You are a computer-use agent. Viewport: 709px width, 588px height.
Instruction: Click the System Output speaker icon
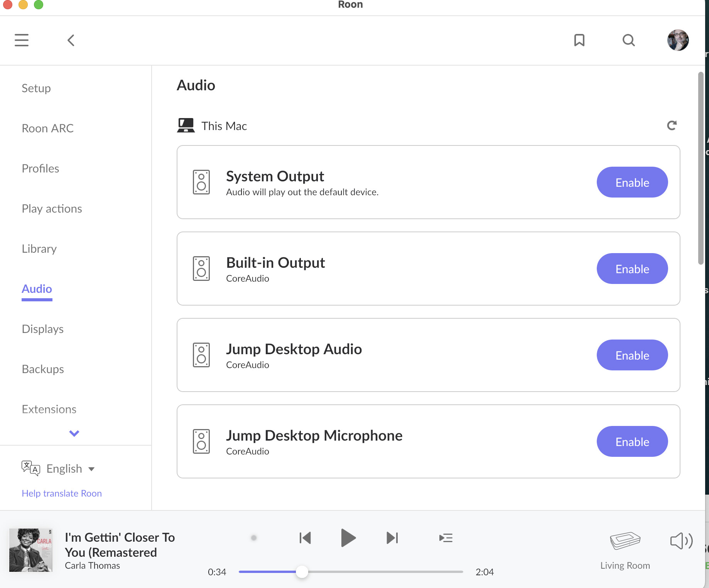tap(201, 182)
